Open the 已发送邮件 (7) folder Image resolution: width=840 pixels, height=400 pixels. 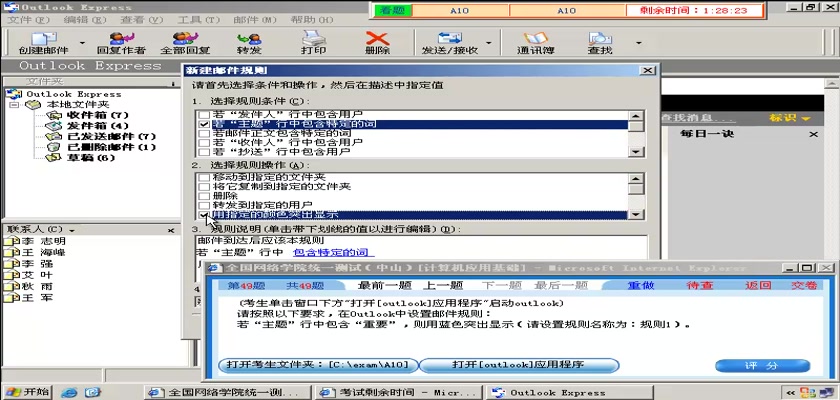(111, 137)
